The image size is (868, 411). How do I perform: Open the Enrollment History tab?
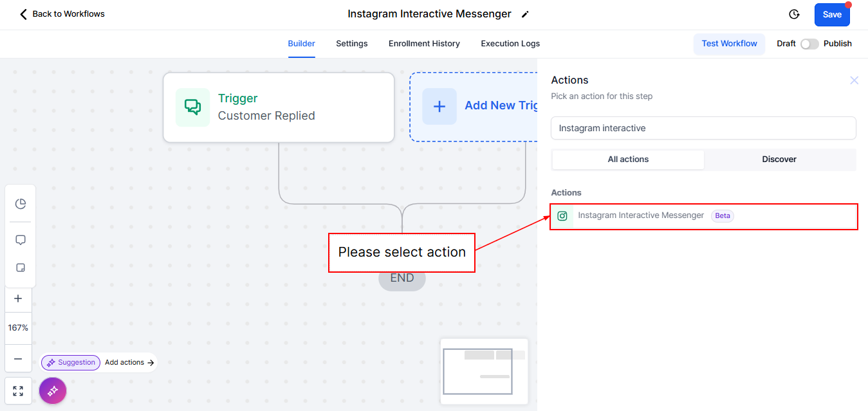[424, 44]
